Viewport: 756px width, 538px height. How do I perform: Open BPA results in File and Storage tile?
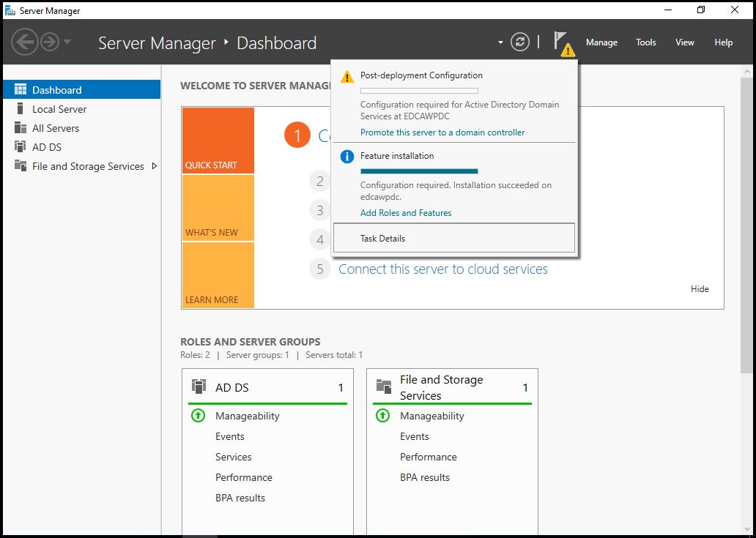coord(425,477)
